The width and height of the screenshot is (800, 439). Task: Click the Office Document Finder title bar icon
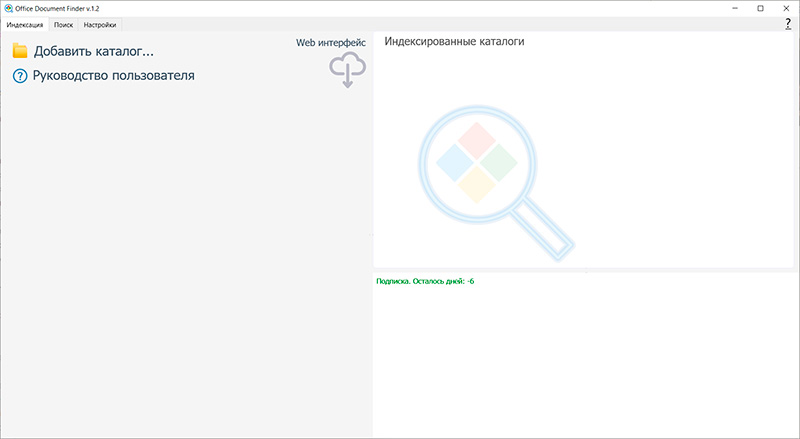pyautogui.click(x=9, y=8)
